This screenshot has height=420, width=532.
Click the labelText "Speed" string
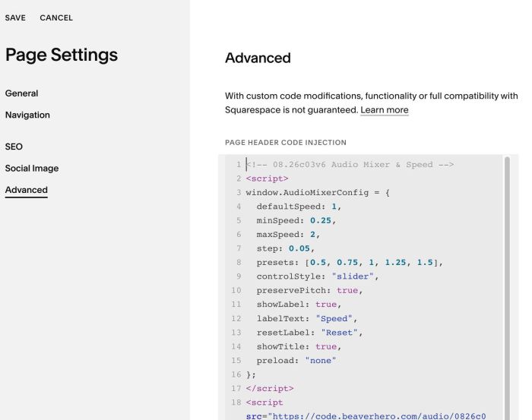[334, 318]
